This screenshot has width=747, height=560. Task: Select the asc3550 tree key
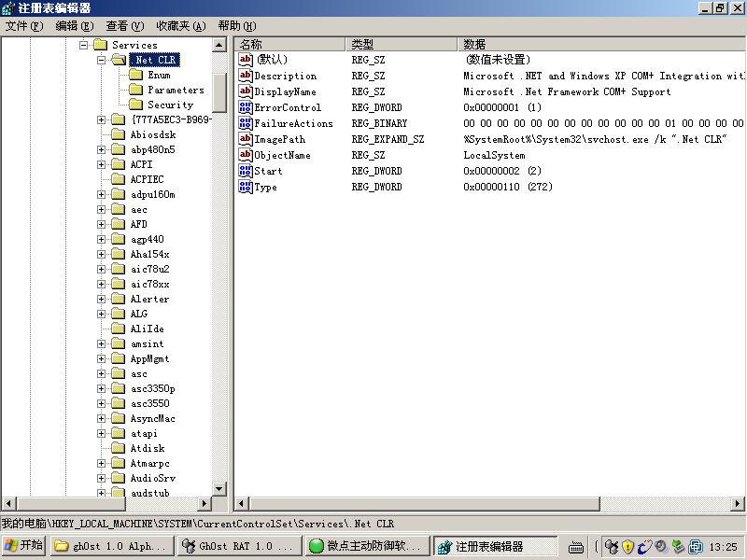pos(150,403)
